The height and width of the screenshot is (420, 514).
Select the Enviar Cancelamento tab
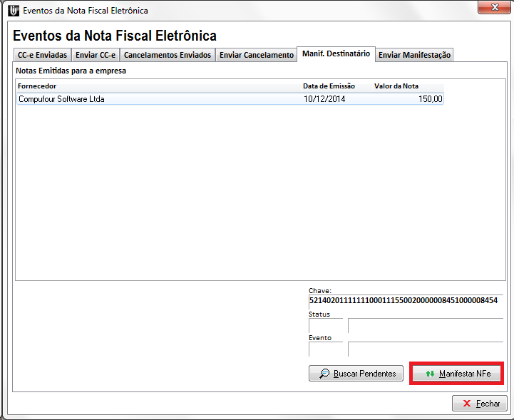point(256,55)
